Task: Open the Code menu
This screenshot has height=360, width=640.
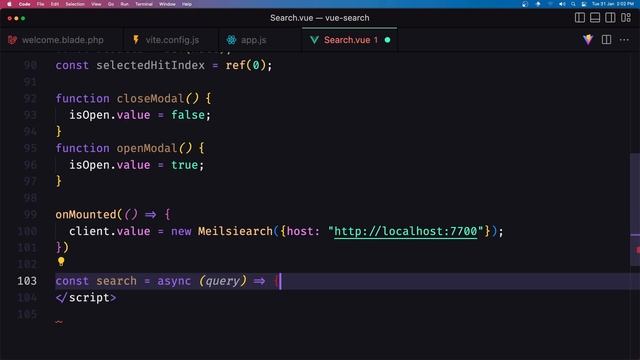Action: (x=24, y=4)
